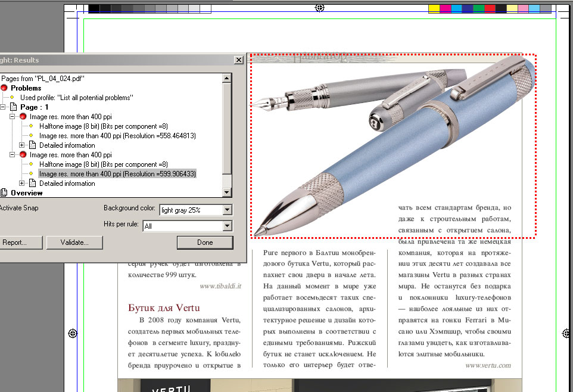This screenshot has width=573, height=392.
Task: Click the Overview icon in the results tree
Action: [4, 192]
